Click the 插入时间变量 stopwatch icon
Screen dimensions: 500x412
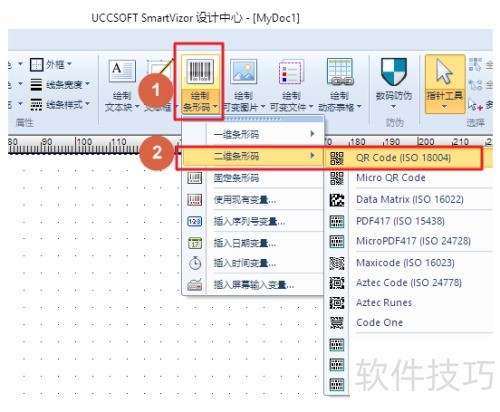195,263
